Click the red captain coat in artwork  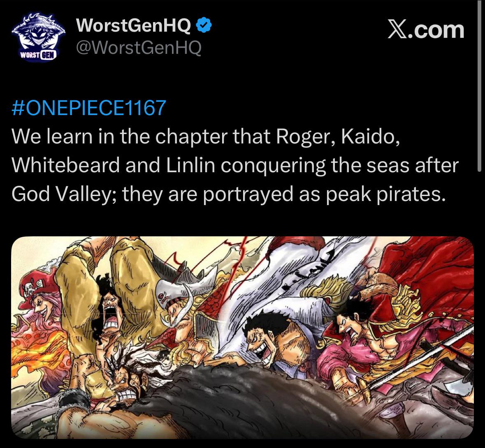pyautogui.click(x=433, y=278)
